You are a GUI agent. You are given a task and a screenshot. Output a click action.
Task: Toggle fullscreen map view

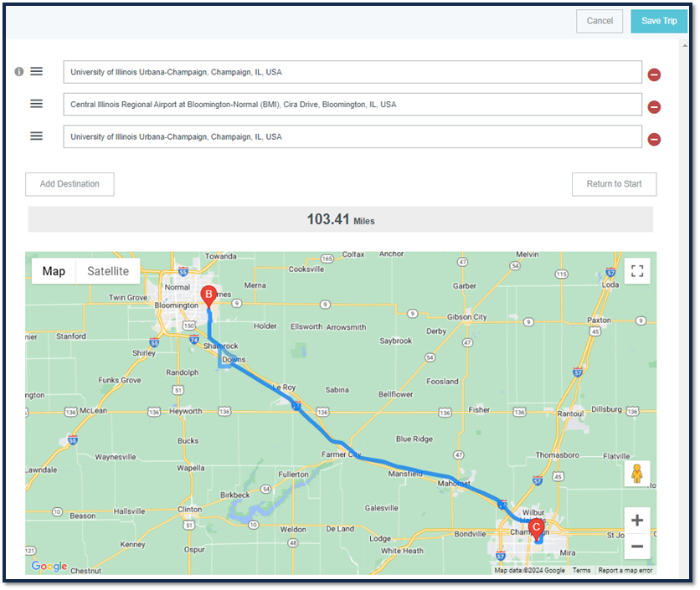tap(637, 271)
